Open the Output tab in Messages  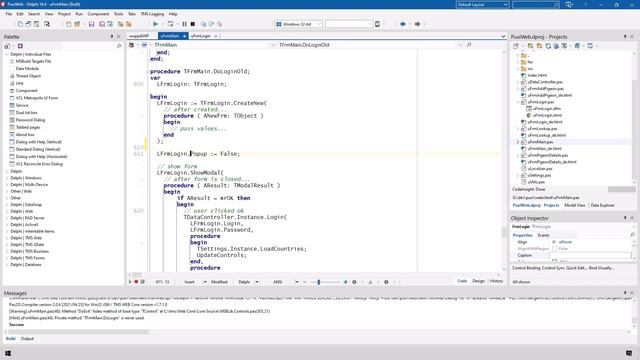(27, 338)
